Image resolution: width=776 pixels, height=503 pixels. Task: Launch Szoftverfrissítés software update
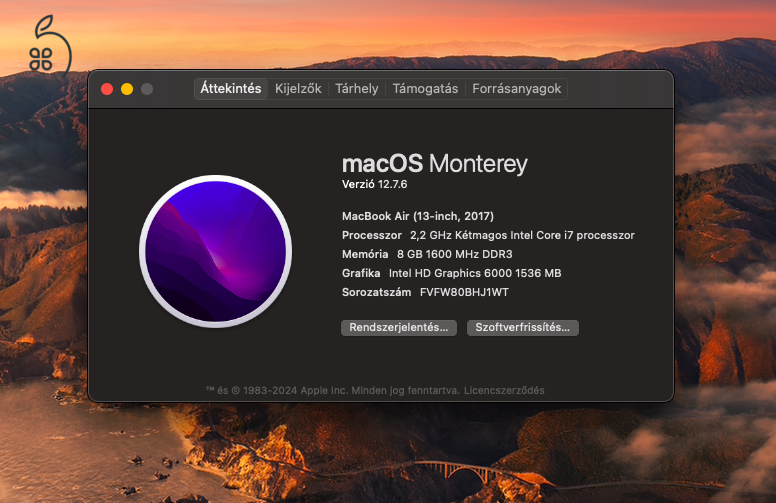click(x=523, y=328)
